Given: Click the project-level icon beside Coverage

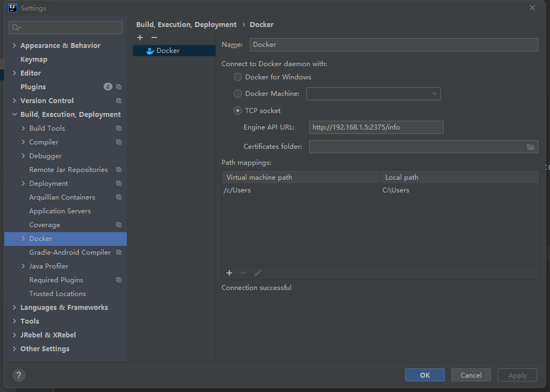Looking at the screenshot, I should [118, 224].
